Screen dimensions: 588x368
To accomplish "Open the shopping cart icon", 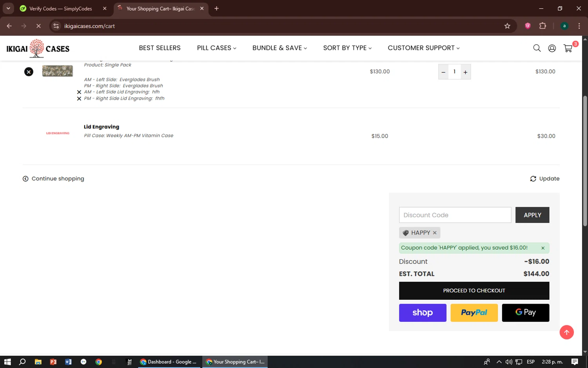I will pyautogui.click(x=568, y=48).
